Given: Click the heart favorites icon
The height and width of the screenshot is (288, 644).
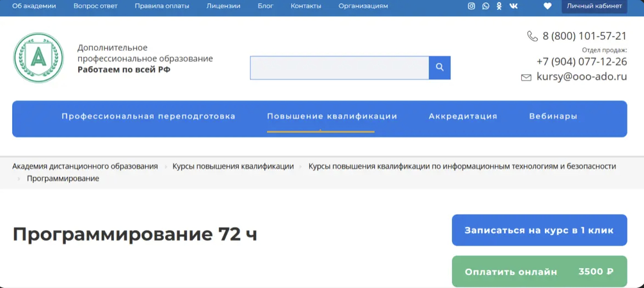Looking at the screenshot, I should (548, 6).
